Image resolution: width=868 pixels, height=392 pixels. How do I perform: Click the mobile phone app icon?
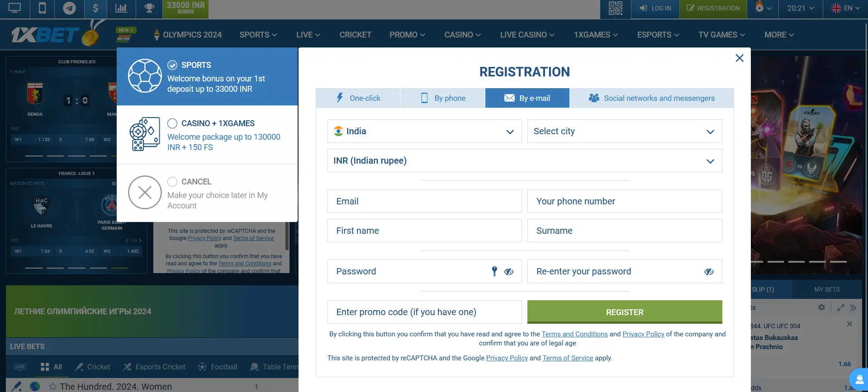[42, 9]
